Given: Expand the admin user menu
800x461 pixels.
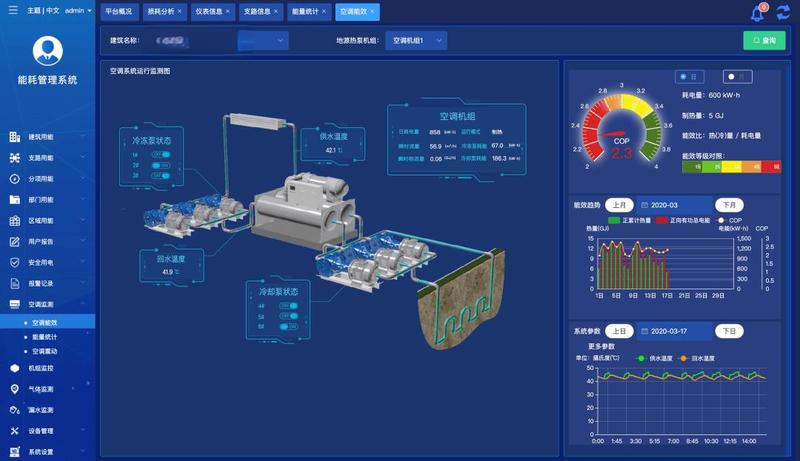Looking at the screenshot, I should pyautogui.click(x=79, y=12).
